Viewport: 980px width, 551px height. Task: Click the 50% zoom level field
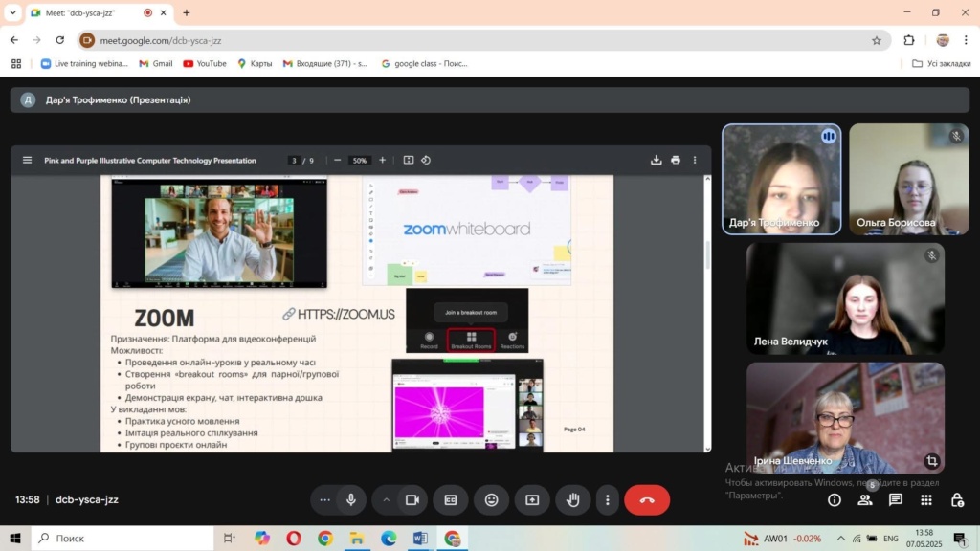click(x=360, y=161)
